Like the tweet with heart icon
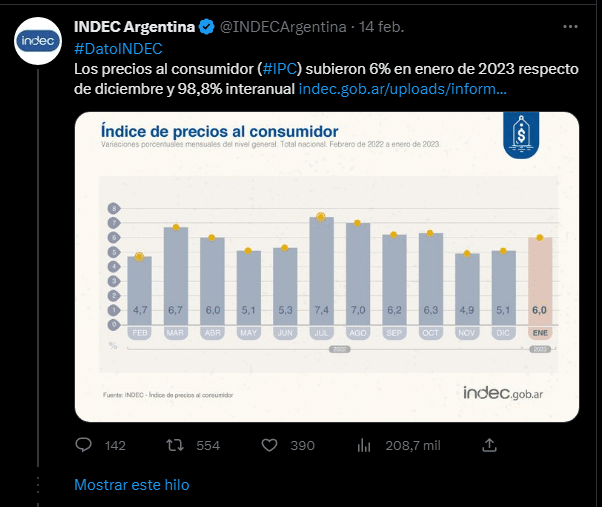This screenshot has width=602, height=507. [269, 445]
